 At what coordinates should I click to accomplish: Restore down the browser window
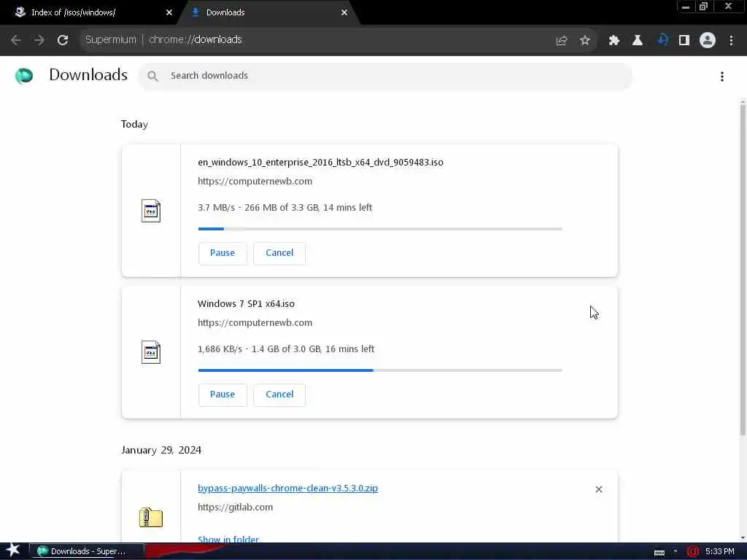(704, 7)
